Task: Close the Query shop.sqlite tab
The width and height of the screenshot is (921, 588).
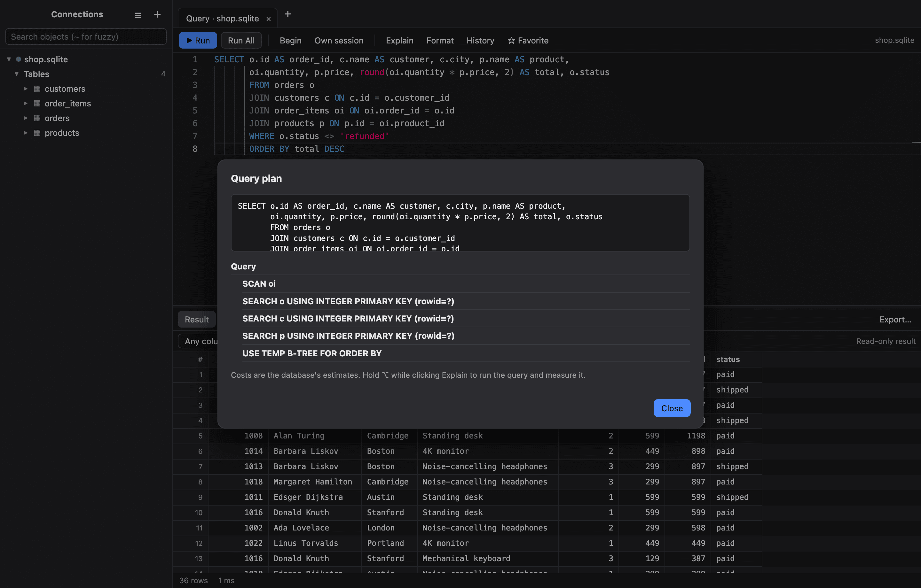Action: [x=269, y=19]
